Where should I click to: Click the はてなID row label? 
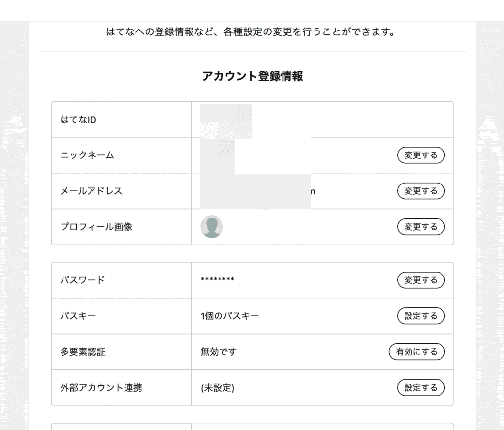(77, 119)
